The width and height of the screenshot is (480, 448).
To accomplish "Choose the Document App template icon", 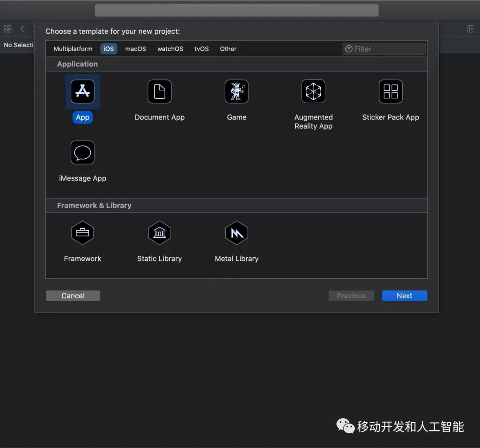I will click(160, 91).
